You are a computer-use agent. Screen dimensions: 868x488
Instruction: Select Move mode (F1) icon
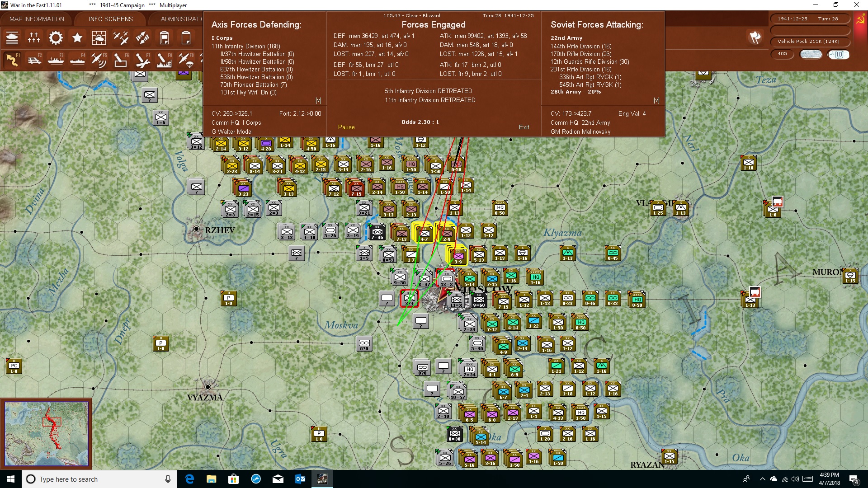(12, 60)
